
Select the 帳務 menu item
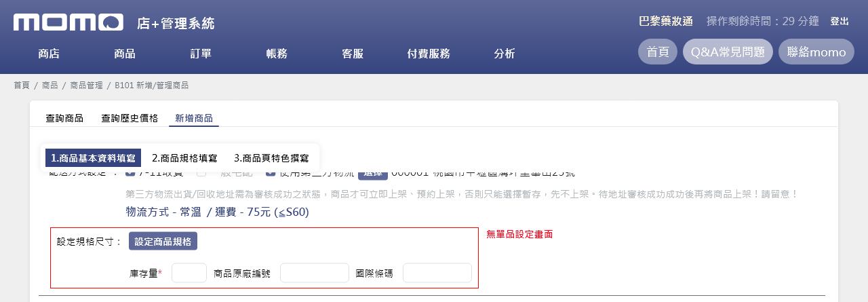click(x=277, y=54)
